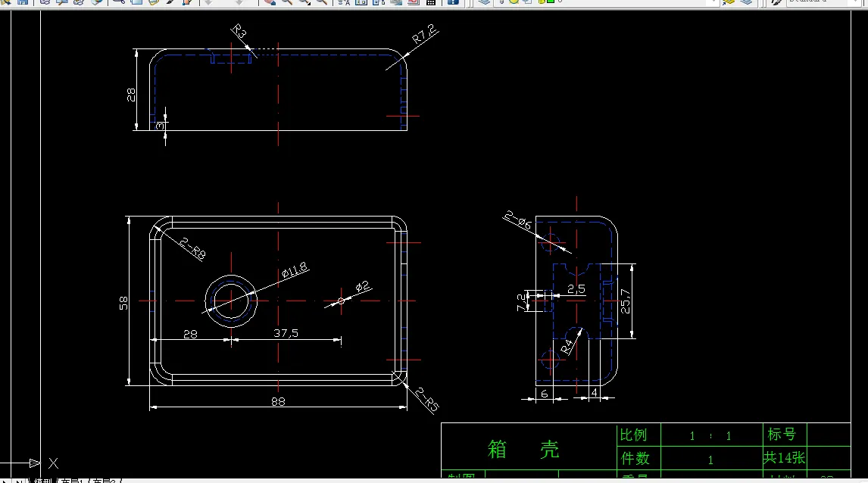868x483 pixels.
Task: Select the Ø2 hole dimension text
Action: [x=362, y=287]
